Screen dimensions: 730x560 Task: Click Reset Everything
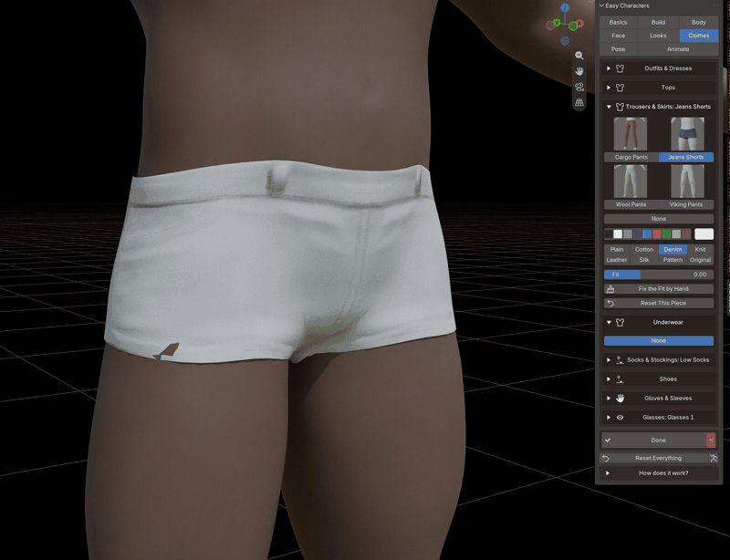(x=654, y=458)
